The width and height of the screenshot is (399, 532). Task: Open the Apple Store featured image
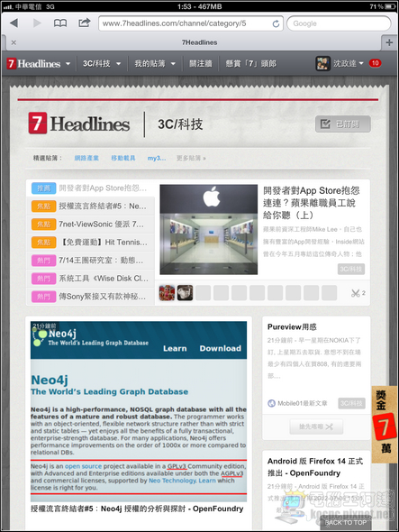click(x=208, y=229)
